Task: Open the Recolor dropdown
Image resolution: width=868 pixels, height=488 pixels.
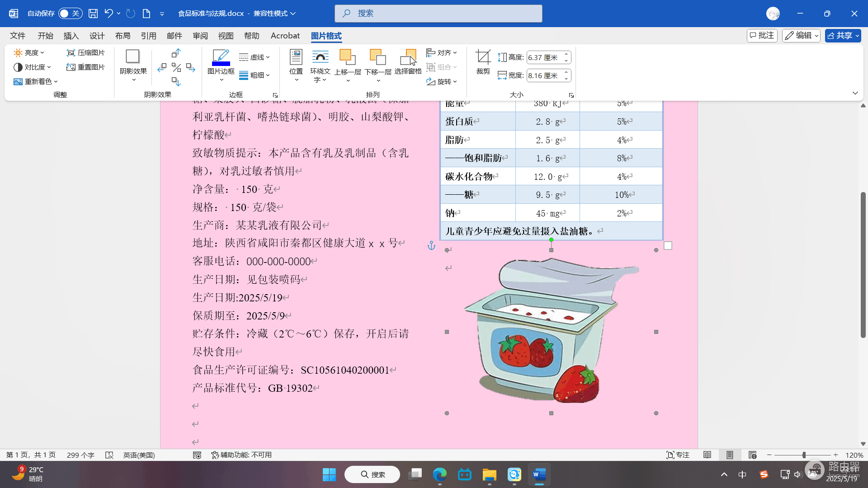Action: tap(36, 82)
